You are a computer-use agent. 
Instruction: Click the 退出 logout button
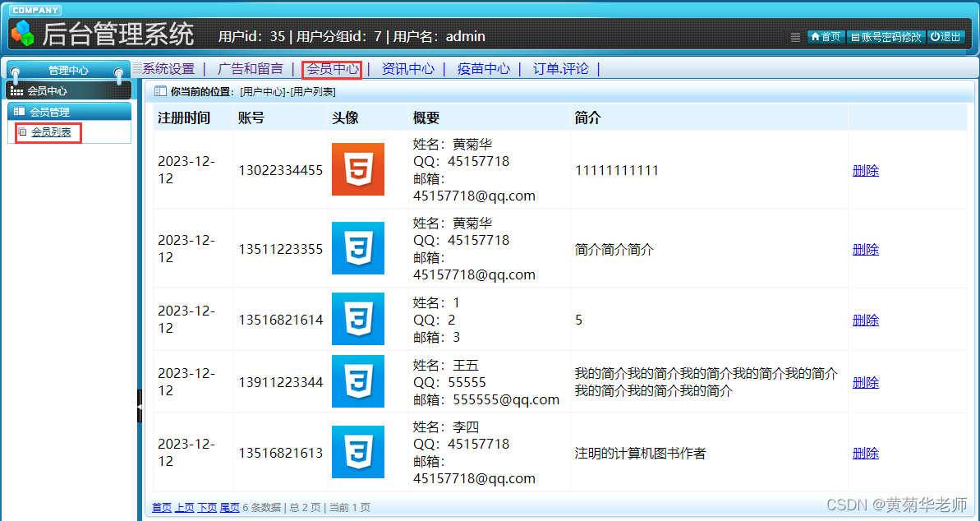pyautogui.click(x=945, y=37)
